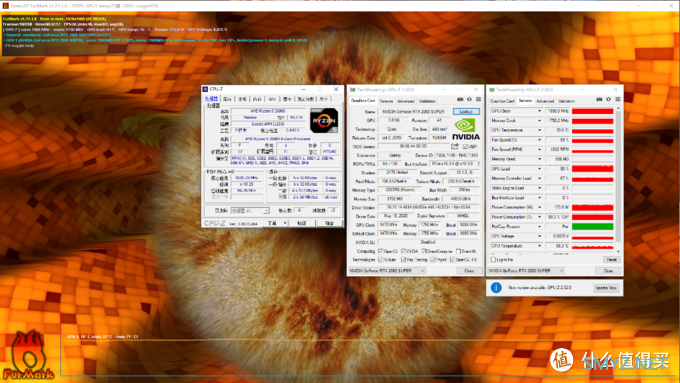Image resolution: width=680 pixels, height=383 pixels.
Task: Click screenshot camera icon in Graphics Card GPU-Z window
Action: [460, 100]
